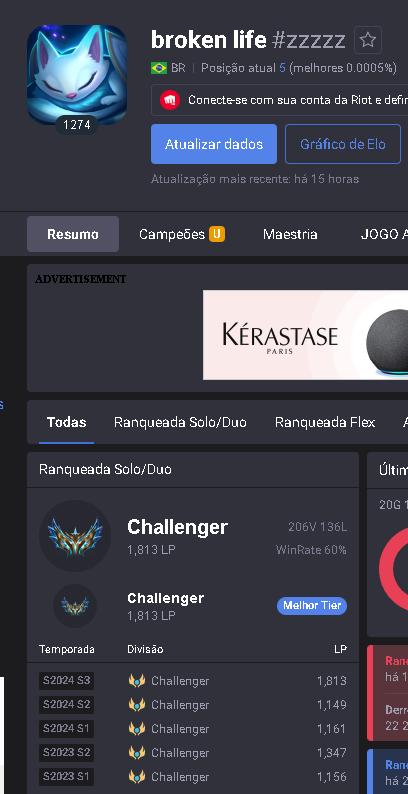Click the S2024 S3 season tag

pos(66,681)
